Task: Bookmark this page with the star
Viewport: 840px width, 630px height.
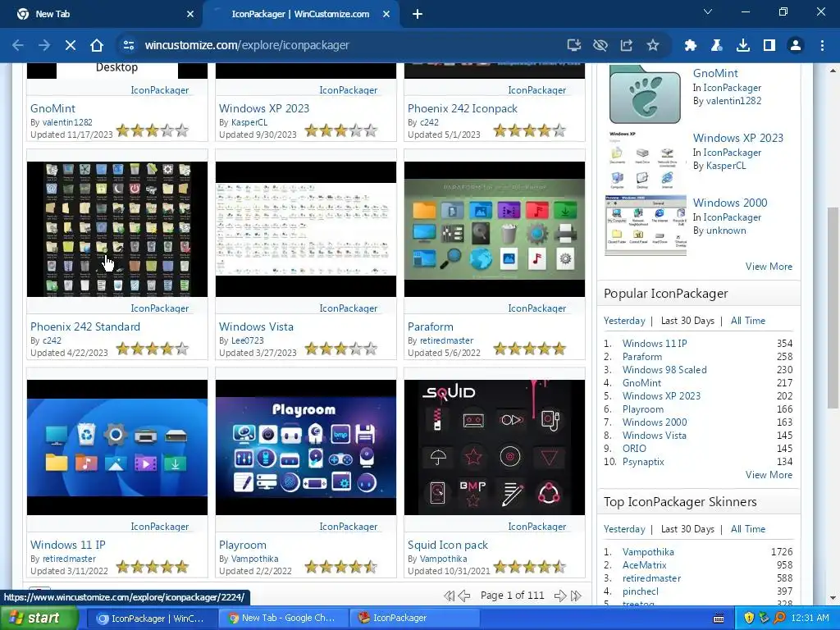Action: click(652, 46)
